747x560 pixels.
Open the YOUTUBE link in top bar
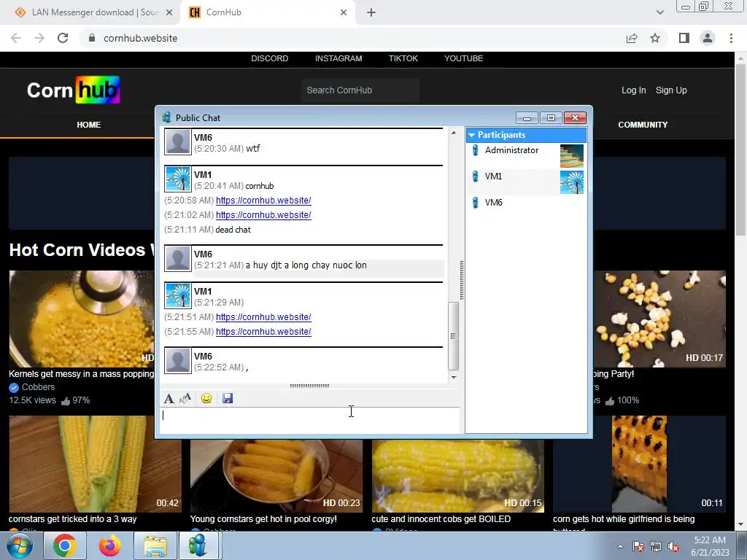[463, 58]
